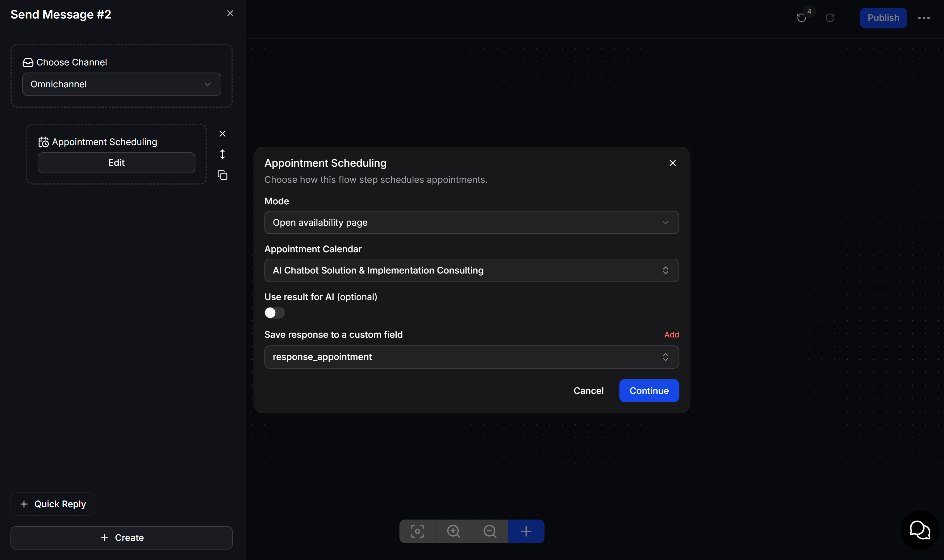This screenshot has height=560, width=944.
Task: Click the blue plus add step button
Action: (526, 531)
